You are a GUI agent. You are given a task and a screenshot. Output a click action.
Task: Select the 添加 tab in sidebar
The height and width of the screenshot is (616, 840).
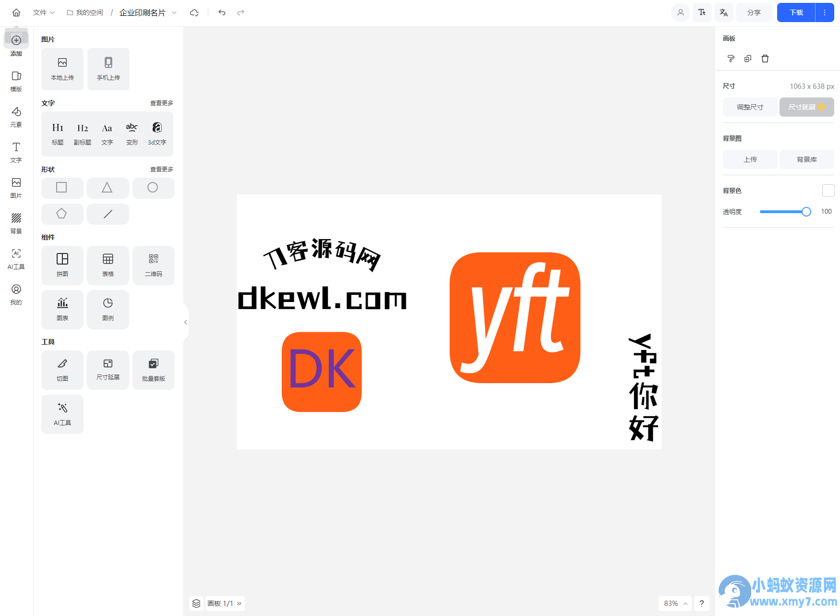(16, 45)
